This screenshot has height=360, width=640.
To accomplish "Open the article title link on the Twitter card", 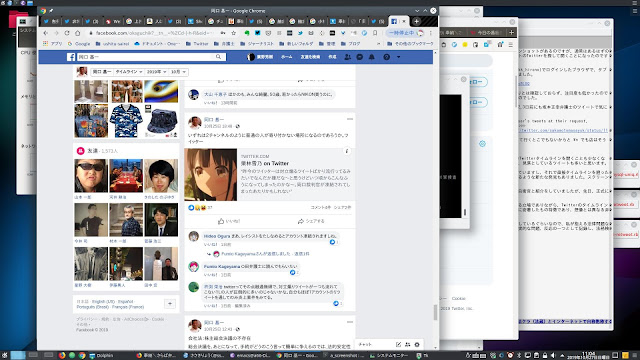I will 264,163.
